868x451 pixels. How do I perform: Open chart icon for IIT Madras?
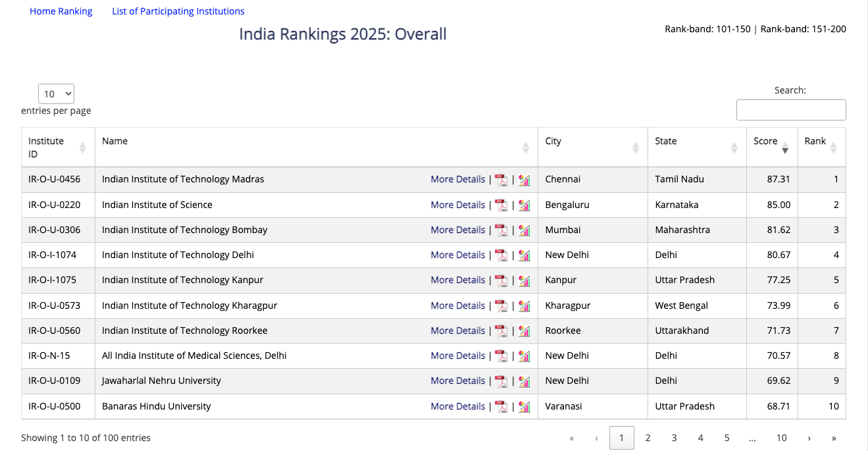tap(524, 180)
